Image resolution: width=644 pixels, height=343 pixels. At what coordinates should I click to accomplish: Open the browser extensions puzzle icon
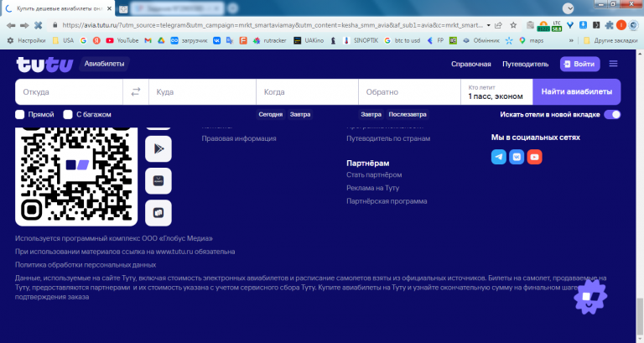coord(609,25)
